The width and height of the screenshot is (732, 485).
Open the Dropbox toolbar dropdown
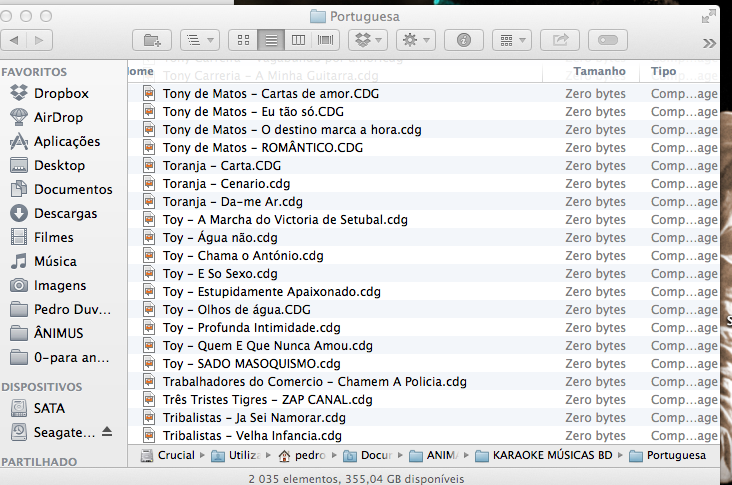tap(368, 40)
